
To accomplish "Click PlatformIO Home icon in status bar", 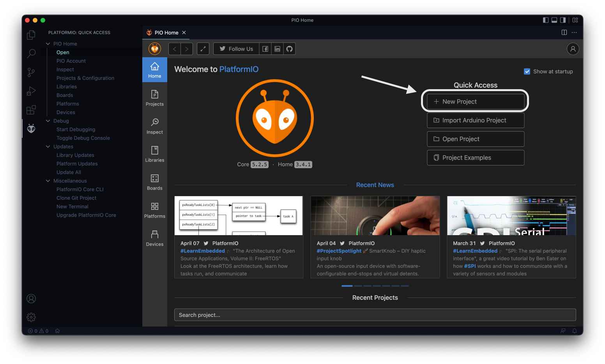I will pyautogui.click(x=57, y=331).
